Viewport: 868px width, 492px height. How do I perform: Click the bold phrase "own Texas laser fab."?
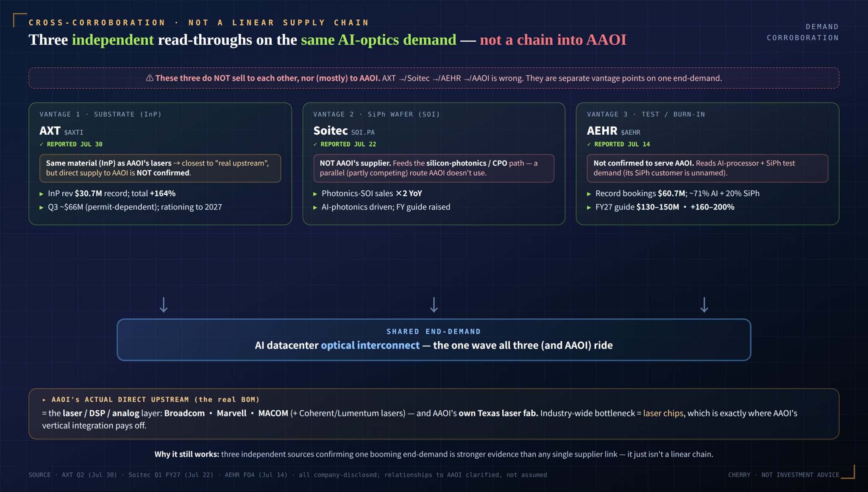point(498,413)
